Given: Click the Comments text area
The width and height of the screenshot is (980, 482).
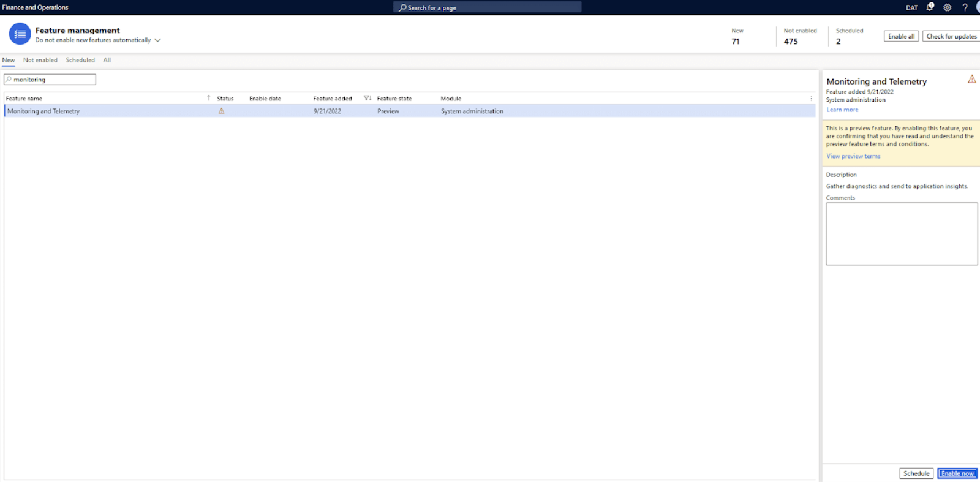Looking at the screenshot, I should (x=902, y=234).
